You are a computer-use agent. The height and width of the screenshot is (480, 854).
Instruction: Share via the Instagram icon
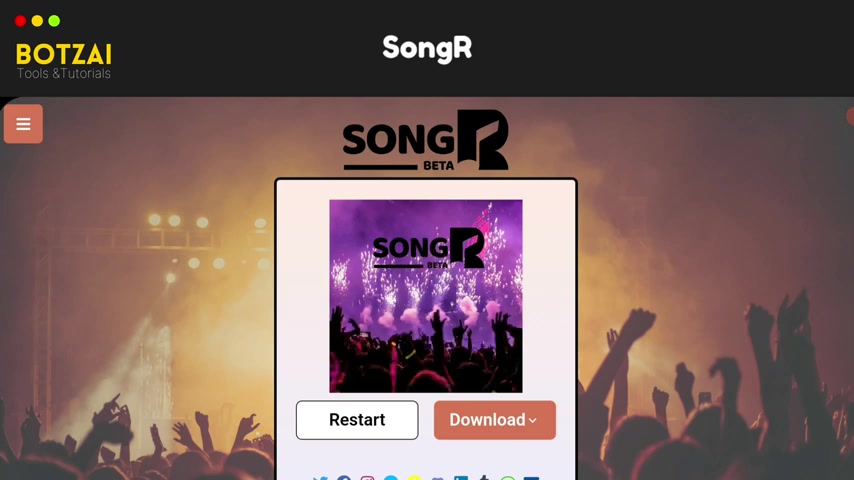click(367, 478)
